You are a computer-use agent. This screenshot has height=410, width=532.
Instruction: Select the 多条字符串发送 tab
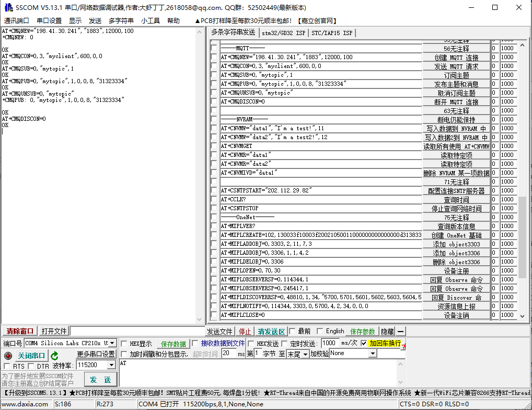click(233, 32)
